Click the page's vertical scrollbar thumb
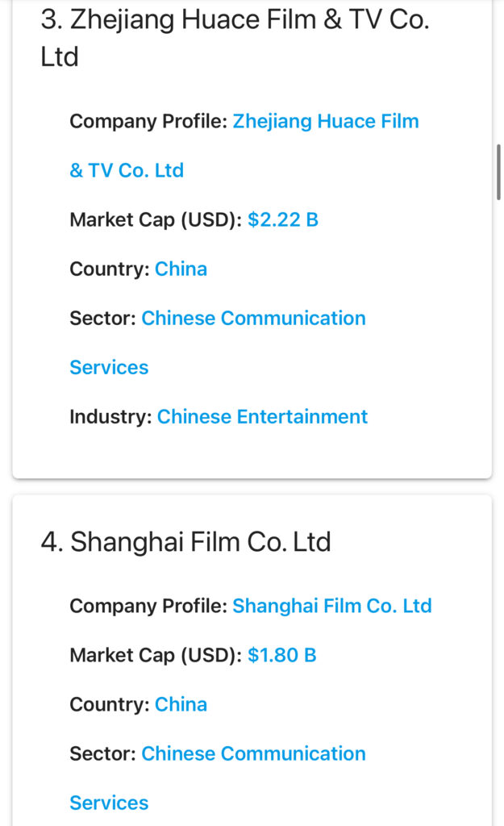504x826 pixels. (x=498, y=171)
